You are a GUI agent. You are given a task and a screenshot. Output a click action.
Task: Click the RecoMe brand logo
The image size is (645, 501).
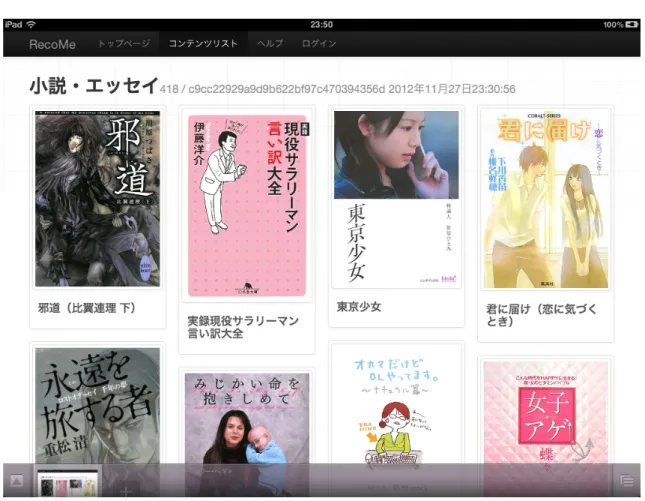pos(52,44)
